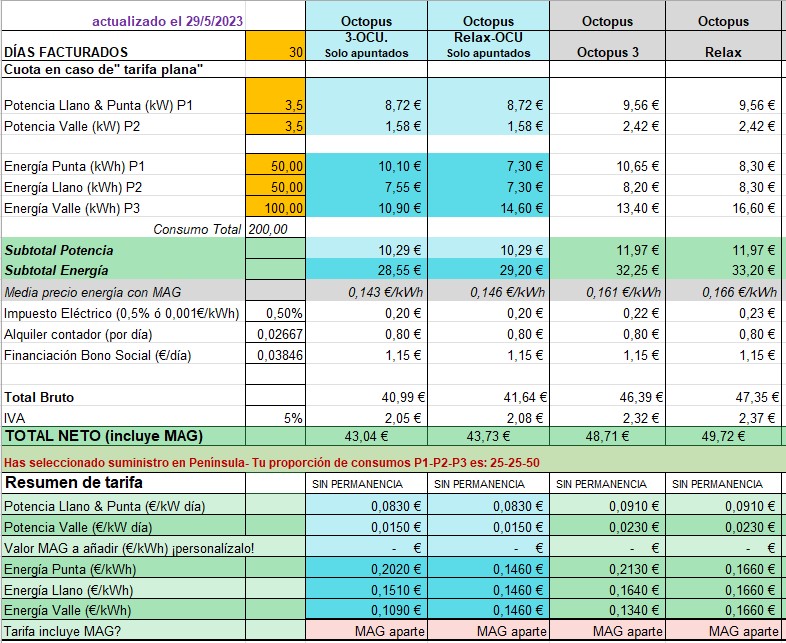The image size is (786, 643).
Task: Select Energía Valle cost 16,60 € cell
Action: pos(723,206)
